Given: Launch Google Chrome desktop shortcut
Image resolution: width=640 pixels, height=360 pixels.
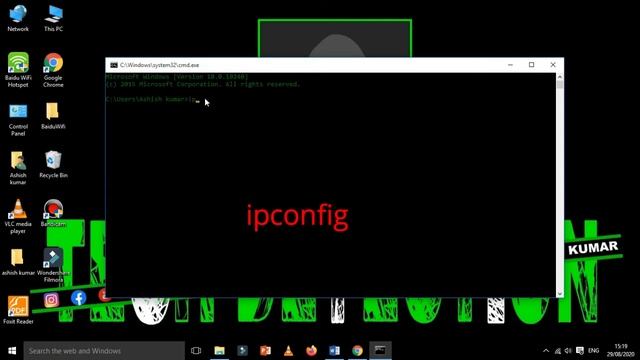Looking at the screenshot, I should (53, 70).
